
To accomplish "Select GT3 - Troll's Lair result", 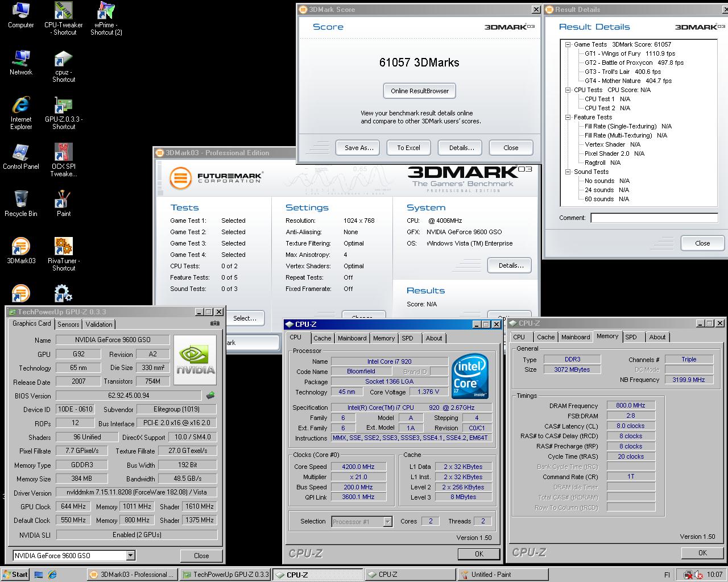I will coord(623,72).
